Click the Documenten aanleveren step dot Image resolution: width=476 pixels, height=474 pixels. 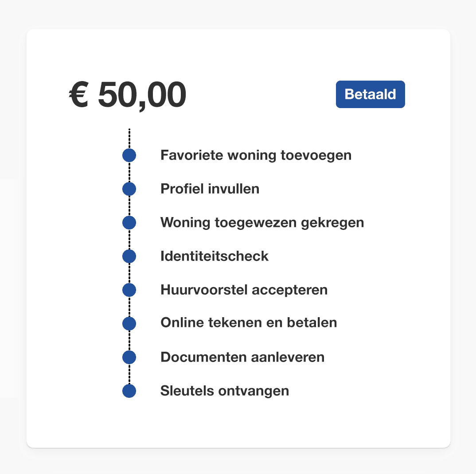(x=129, y=357)
